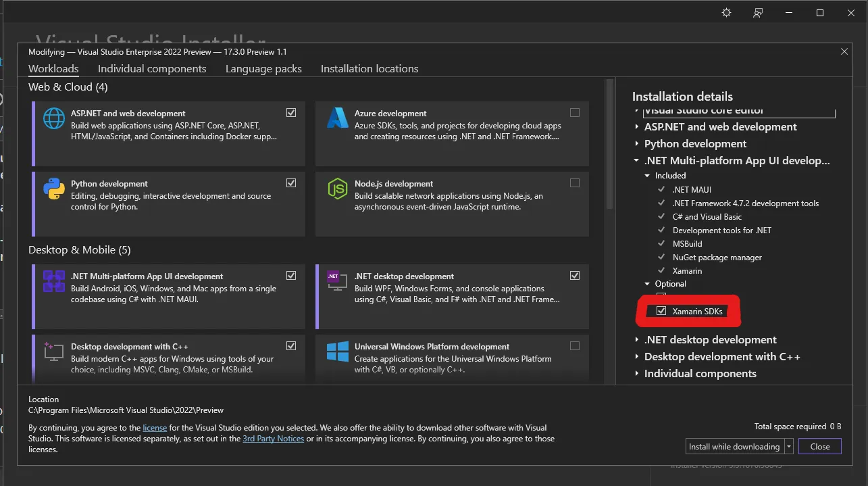Open the Install while downloading dropdown arrow
The width and height of the screenshot is (868, 486).
pyautogui.click(x=788, y=447)
